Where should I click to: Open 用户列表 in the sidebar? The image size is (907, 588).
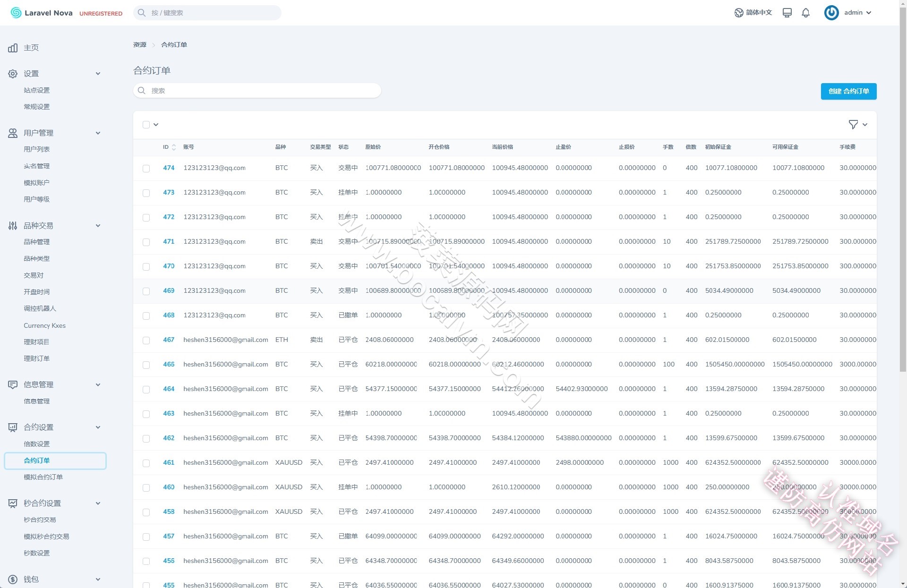(37, 149)
